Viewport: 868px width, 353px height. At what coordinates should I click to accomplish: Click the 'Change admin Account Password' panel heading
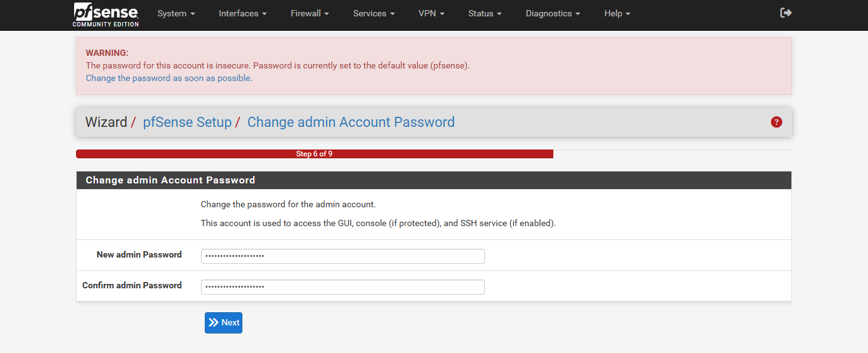click(x=170, y=180)
